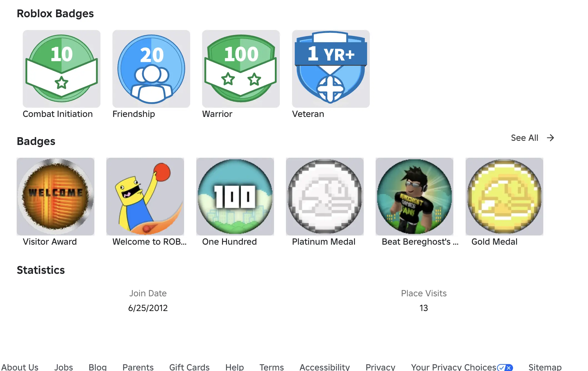Open the Parents footer link
The width and height of the screenshot is (588, 371).
138,367
